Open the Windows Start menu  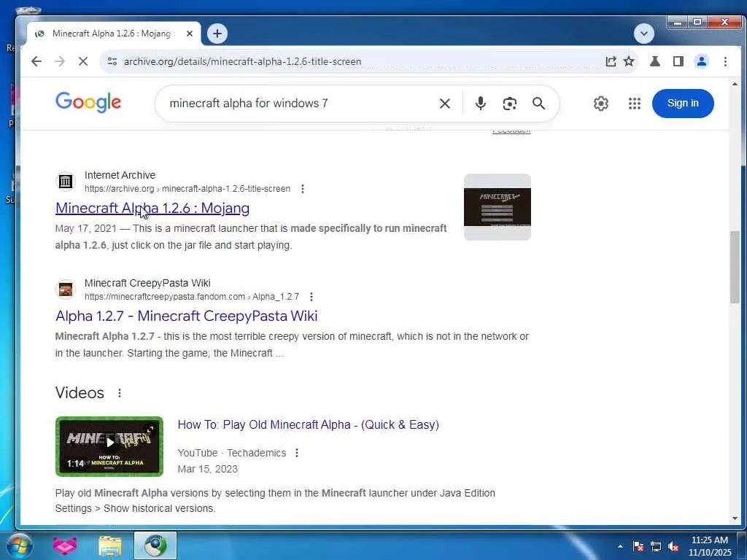click(20, 545)
